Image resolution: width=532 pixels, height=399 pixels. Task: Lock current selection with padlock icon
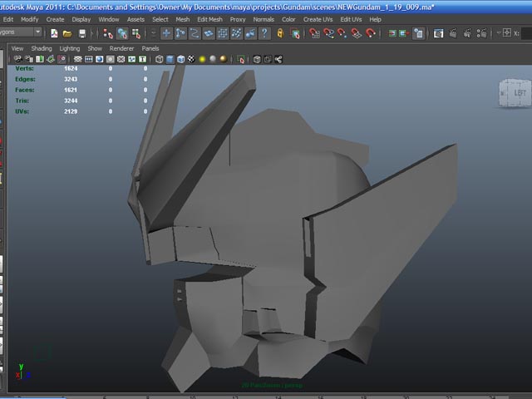point(280,33)
